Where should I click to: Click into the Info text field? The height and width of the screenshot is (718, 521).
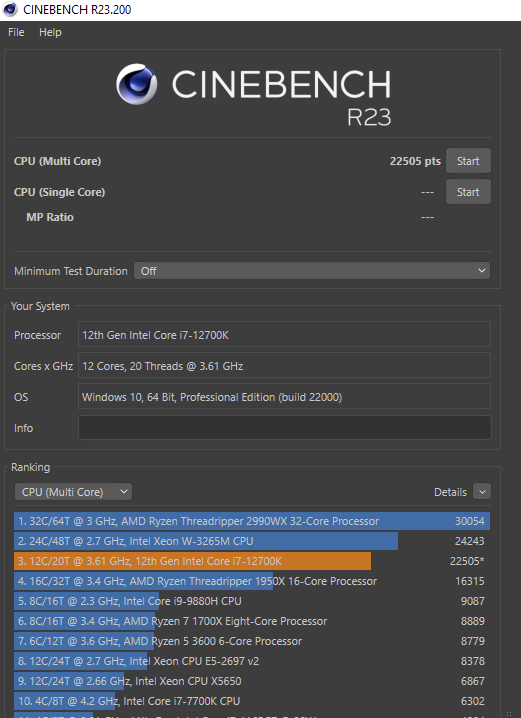pos(284,428)
